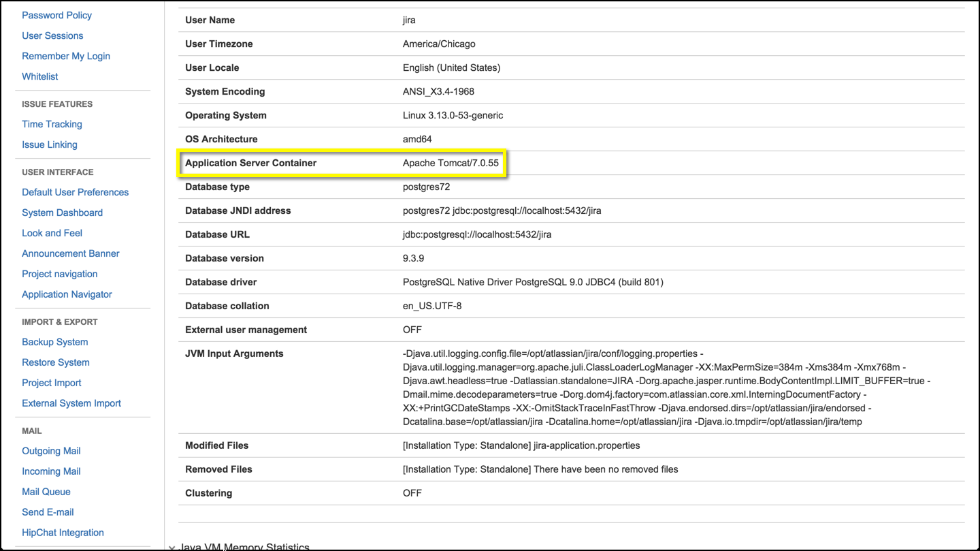Open Default User Preferences
The height and width of the screenshot is (551, 980).
[x=75, y=192]
